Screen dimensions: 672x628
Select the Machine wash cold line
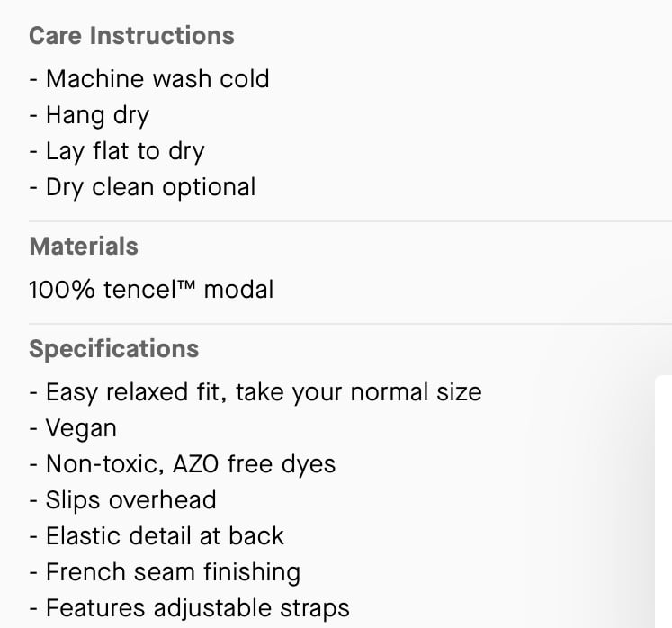click(149, 79)
